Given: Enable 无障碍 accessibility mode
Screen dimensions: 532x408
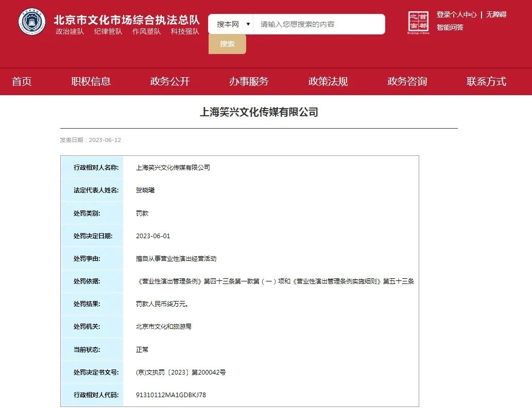Looking at the screenshot, I should pos(496,14).
